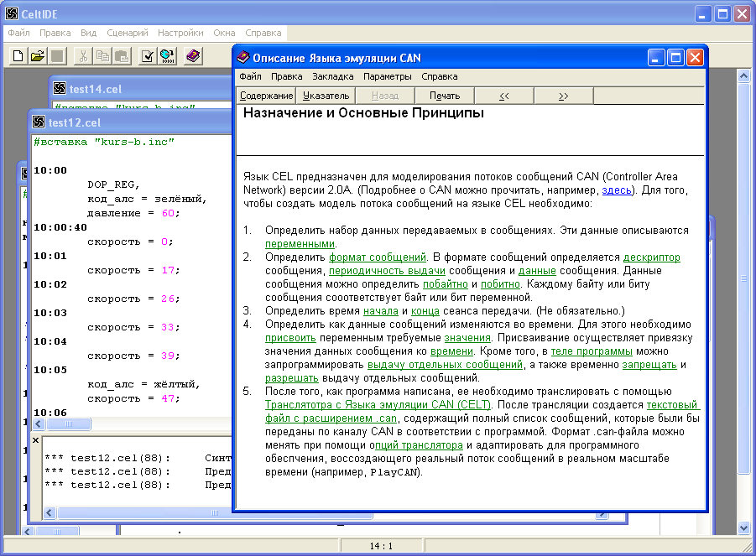
Task: Open the Сценарий menu
Action: tap(128, 33)
